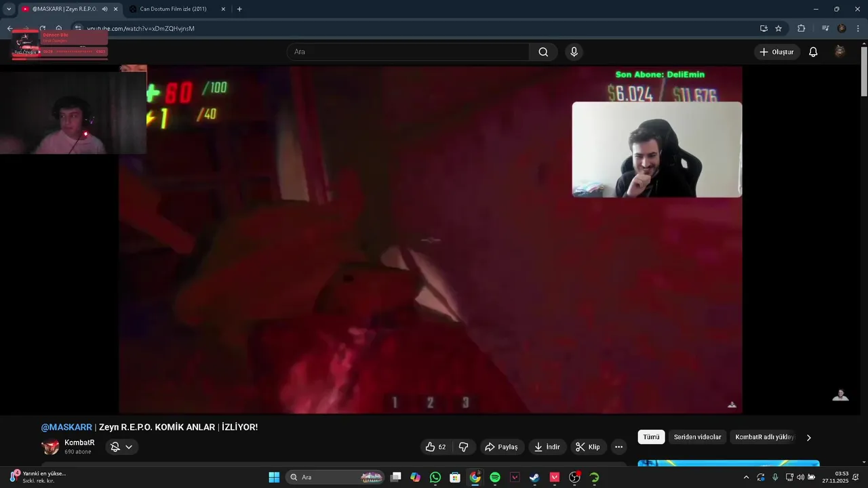The image size is (868, 488).
Task: Open the Chrome three-dot menu
Action: click(x=859, y=28)
